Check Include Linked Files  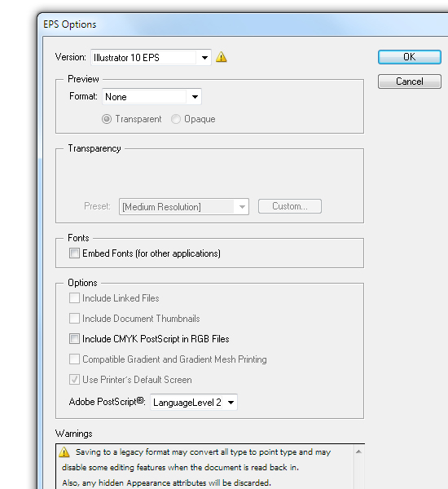[x=74, y=298]
